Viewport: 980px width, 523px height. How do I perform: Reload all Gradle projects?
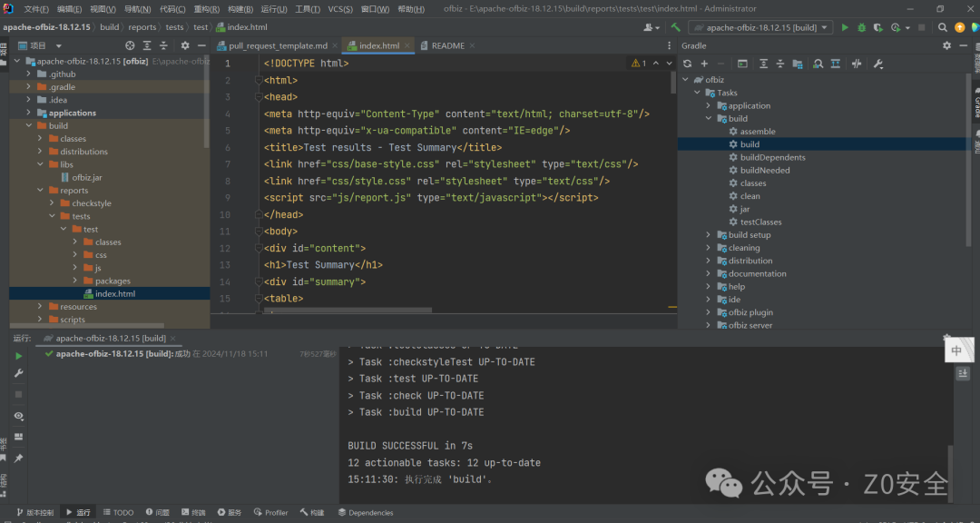click(688, 64)
